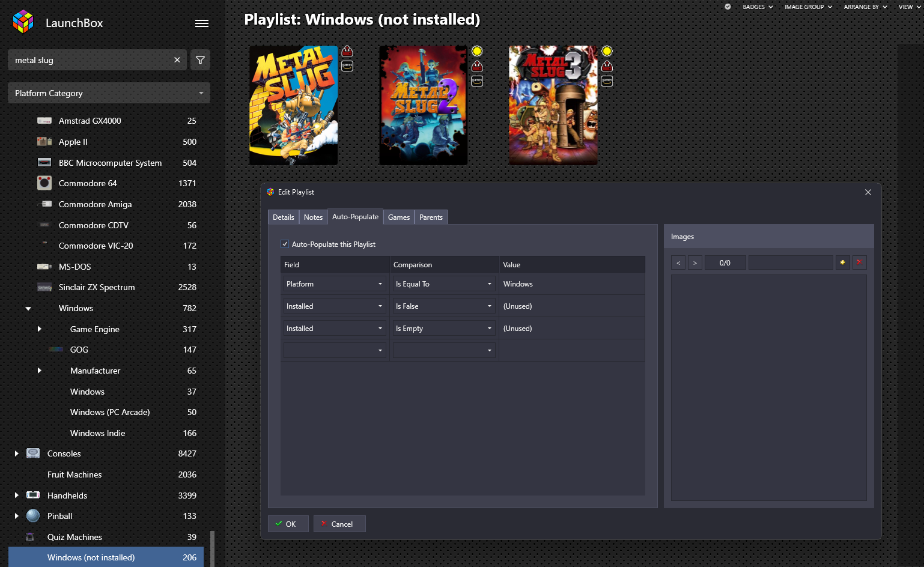Screen dimensions: 924x567
Task: Expand the Consoles category
Action: pyautogui.click(x=17, y=453)
